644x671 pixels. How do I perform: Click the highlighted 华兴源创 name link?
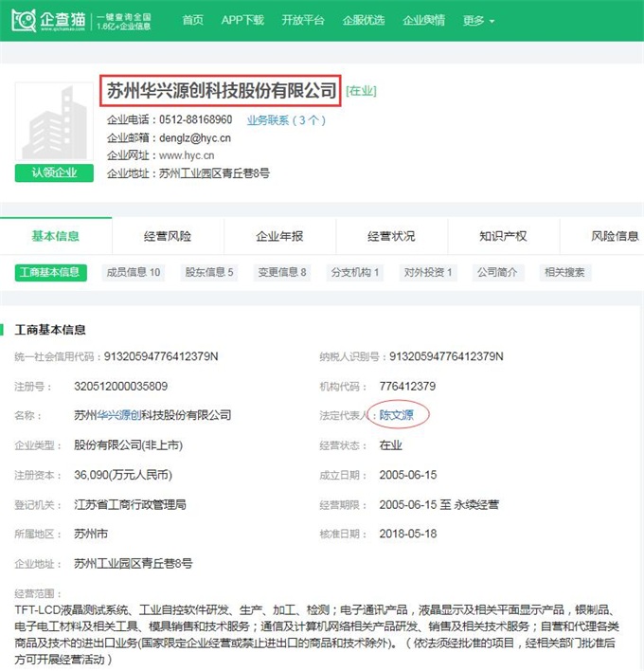coord(119,415)
